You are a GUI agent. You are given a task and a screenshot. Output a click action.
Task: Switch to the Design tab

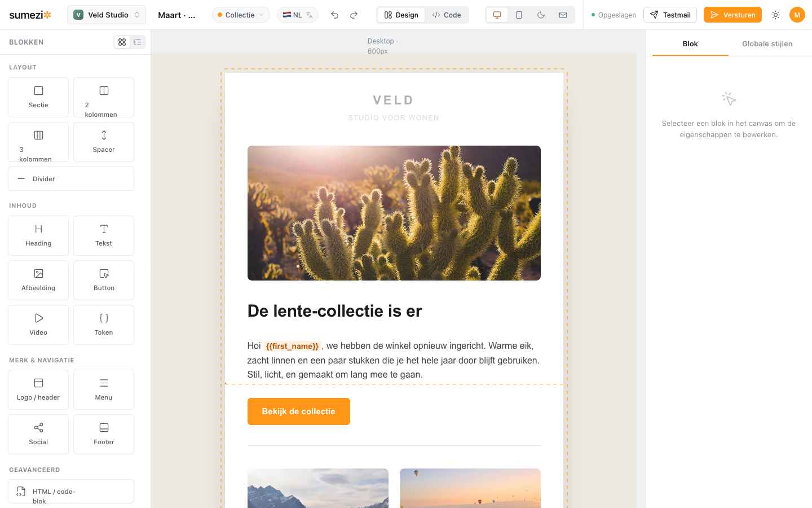tap(401, 15)
